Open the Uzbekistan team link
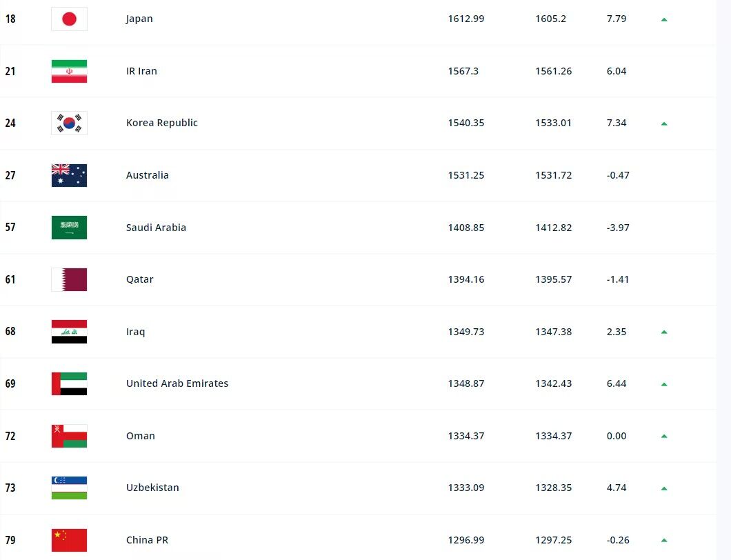This screenshot has width=731, height=560. coord(152,488)
